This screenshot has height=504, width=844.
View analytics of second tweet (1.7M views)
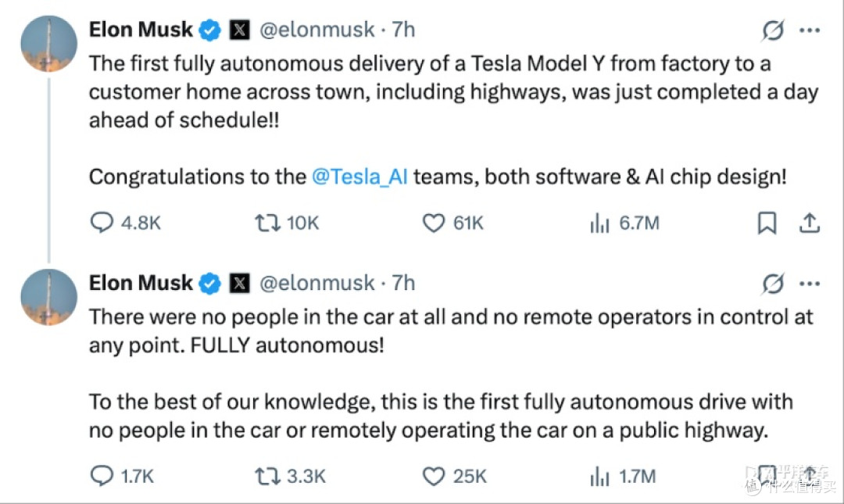(x=623, y=476)
